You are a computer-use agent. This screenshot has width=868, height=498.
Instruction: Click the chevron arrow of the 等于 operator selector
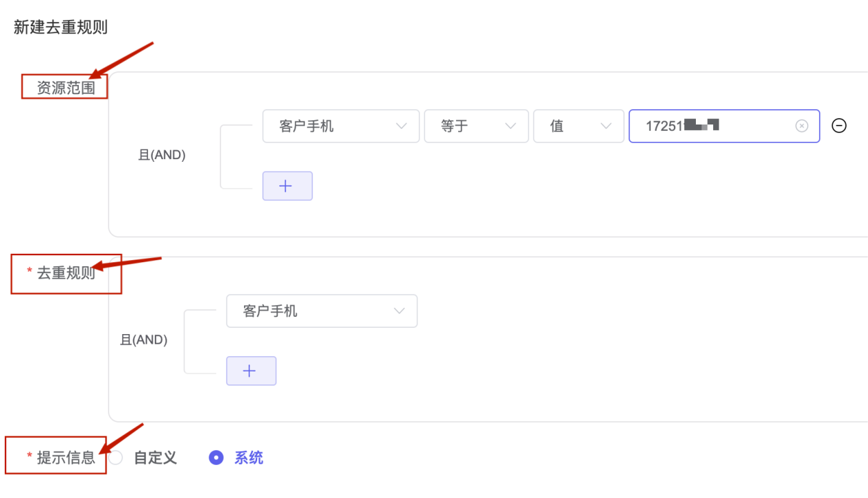511,126
